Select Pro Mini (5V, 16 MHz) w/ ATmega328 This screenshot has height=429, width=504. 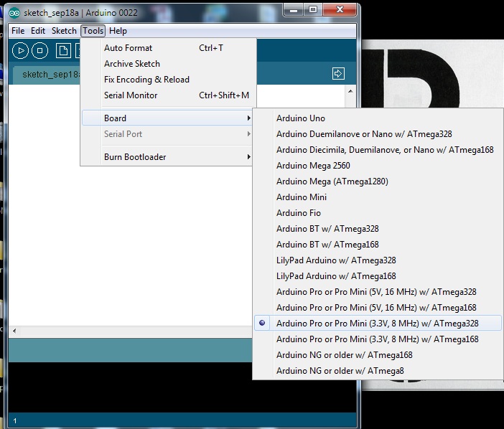378,291
